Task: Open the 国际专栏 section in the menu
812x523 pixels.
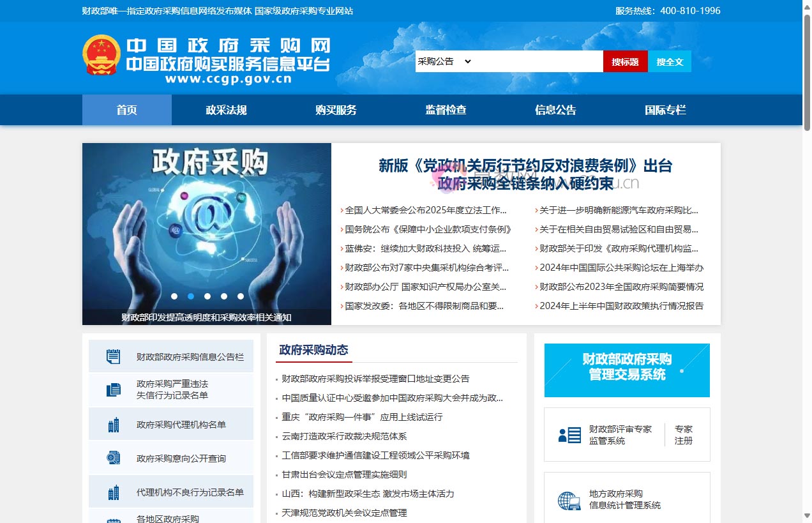Action: click(x=665, y=109)
